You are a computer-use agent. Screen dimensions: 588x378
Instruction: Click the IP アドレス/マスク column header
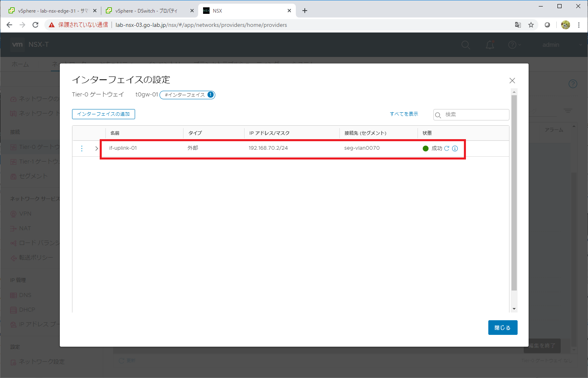[x=269, y=133]
